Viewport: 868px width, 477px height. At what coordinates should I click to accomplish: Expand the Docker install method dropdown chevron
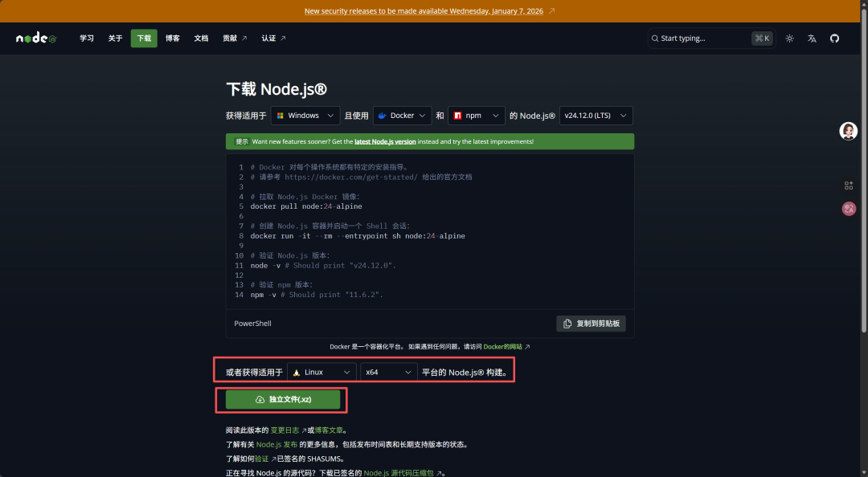[422, 116]
